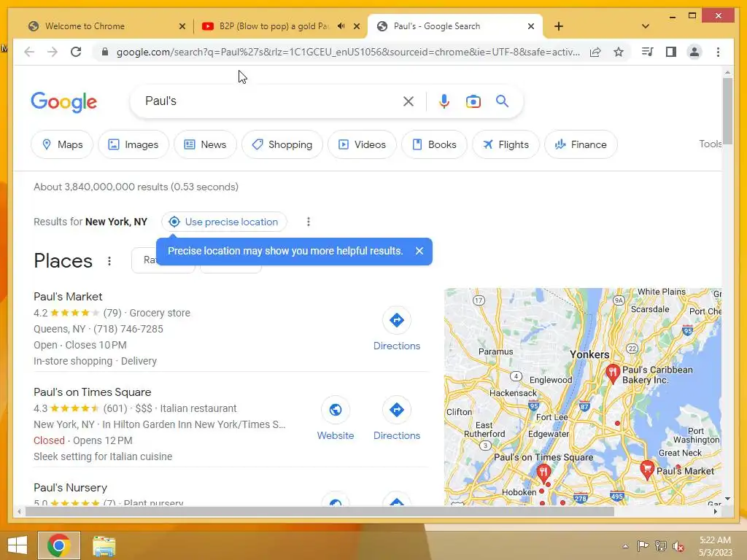The height and width of the screenshot is (560, 747).
Task: Open location options three-dot menu
Action: click(x=309, y=222)
